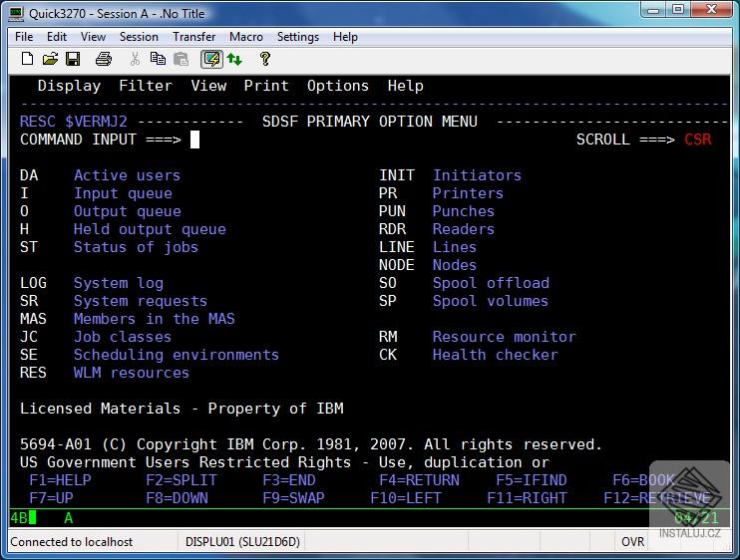Expand the SDSF Options pull-down

(338, 86)
